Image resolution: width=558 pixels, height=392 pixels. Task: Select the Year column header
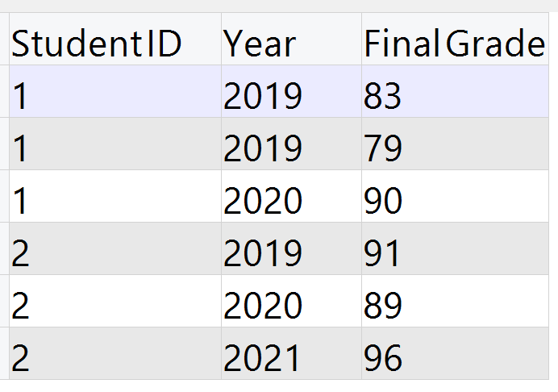(260, 45)
